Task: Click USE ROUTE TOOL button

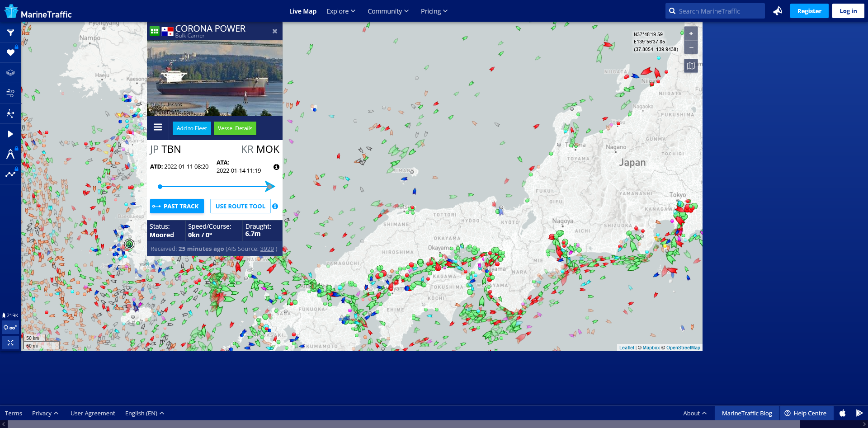Action: point(241,206)
